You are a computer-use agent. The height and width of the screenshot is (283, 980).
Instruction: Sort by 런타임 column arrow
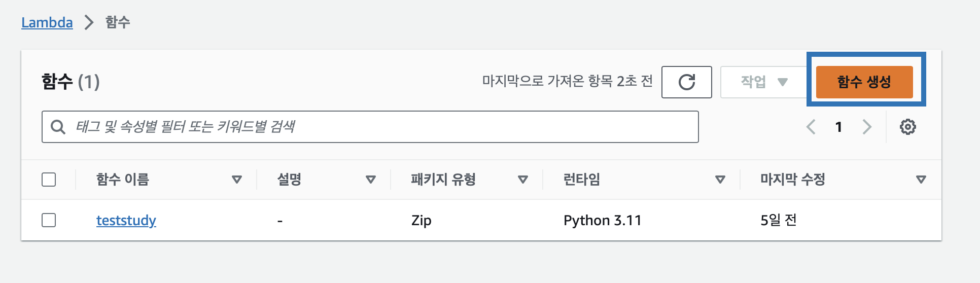pos(720,180)
